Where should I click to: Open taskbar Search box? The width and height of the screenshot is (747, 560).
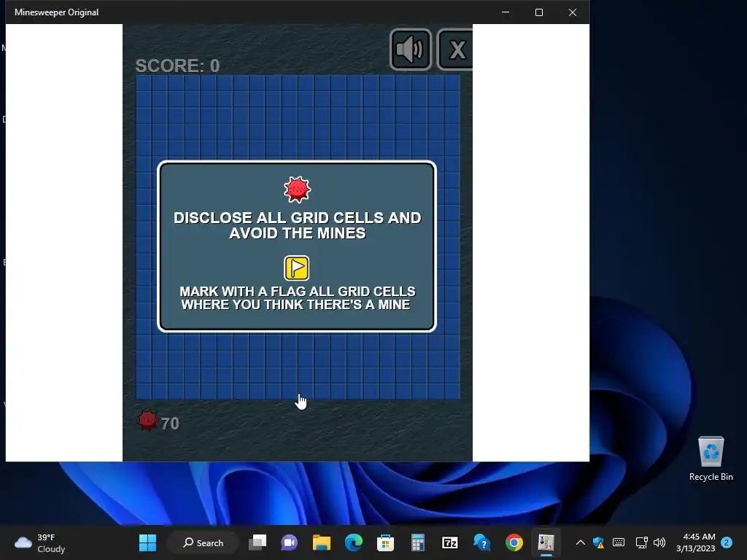pyautogui.click(x=204, y=542)
